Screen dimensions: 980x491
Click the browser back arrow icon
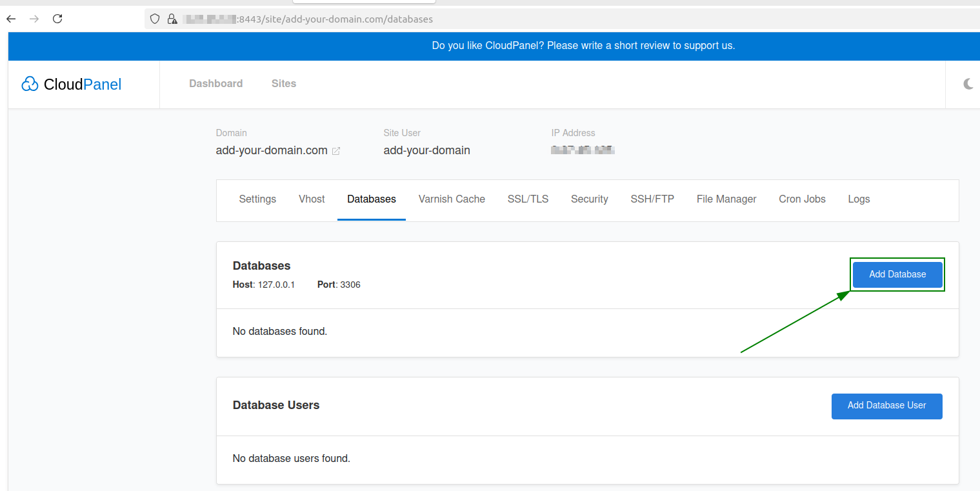11,19
